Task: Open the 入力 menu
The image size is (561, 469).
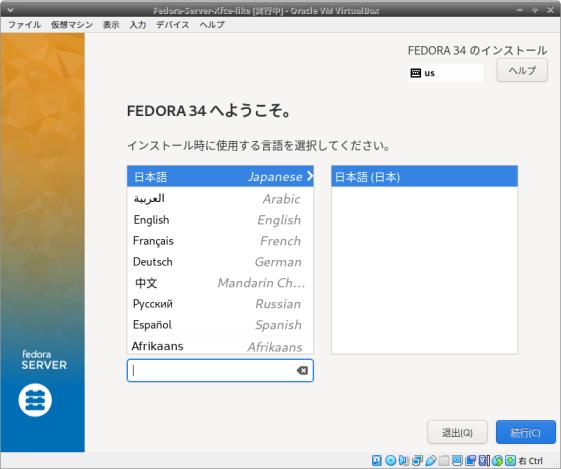Action: tap(138, 25)
